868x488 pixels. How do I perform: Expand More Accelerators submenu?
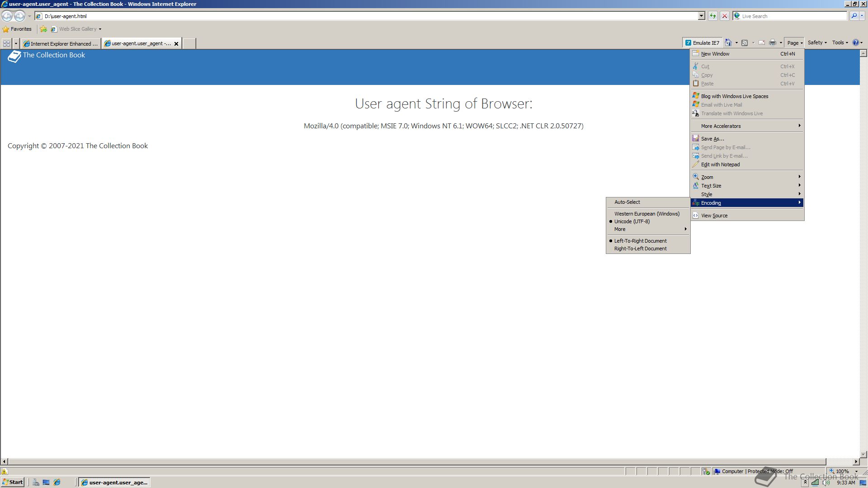(747, 126)
